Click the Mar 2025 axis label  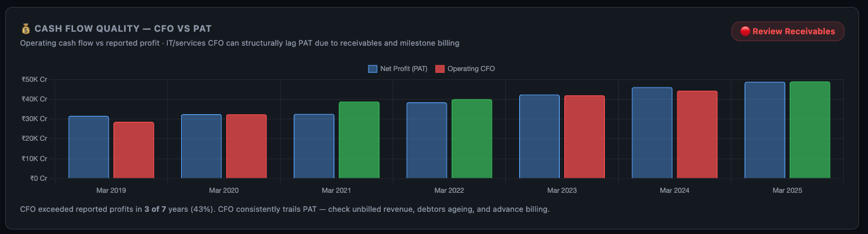coord(787,190)
